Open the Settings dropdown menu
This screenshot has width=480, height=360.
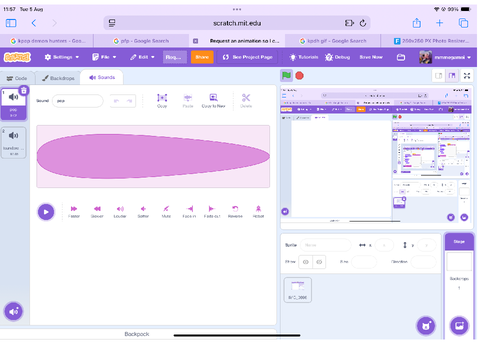62,57
